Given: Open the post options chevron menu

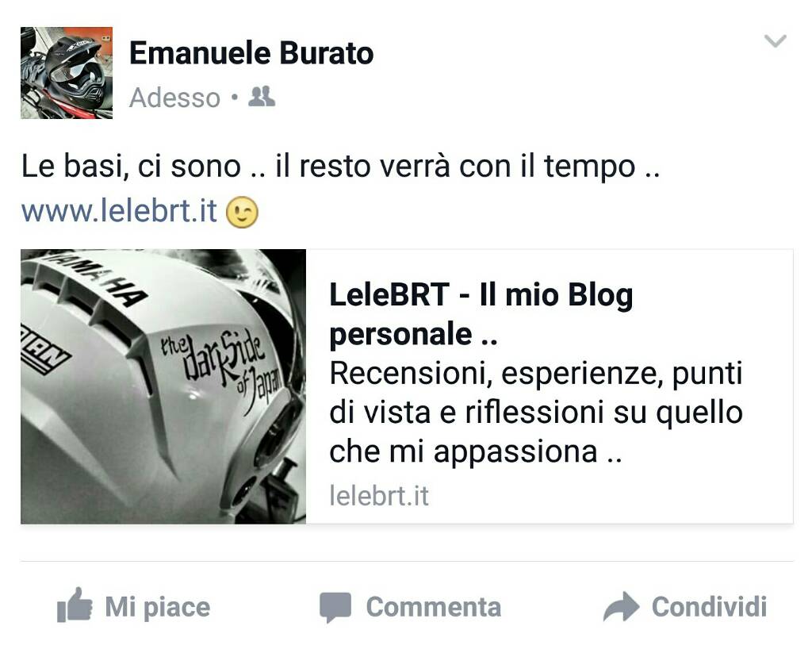Looking at the screenshot, I should click(x=775, y=41).
